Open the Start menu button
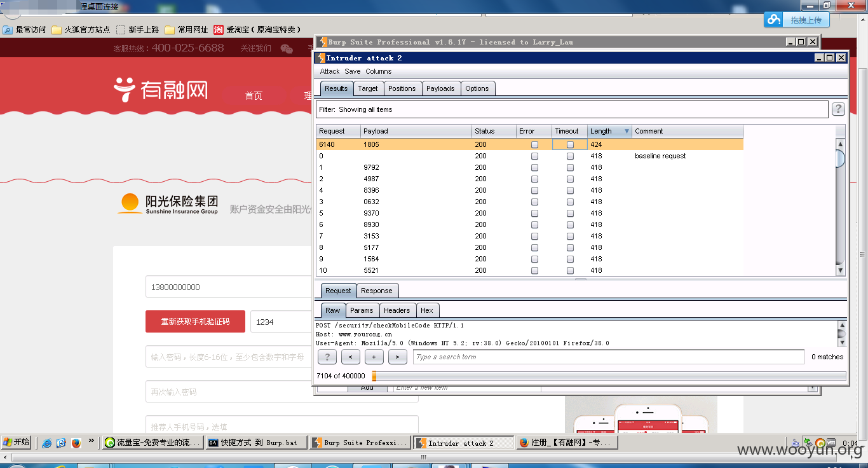868x468 pixels. coord(17,442)
